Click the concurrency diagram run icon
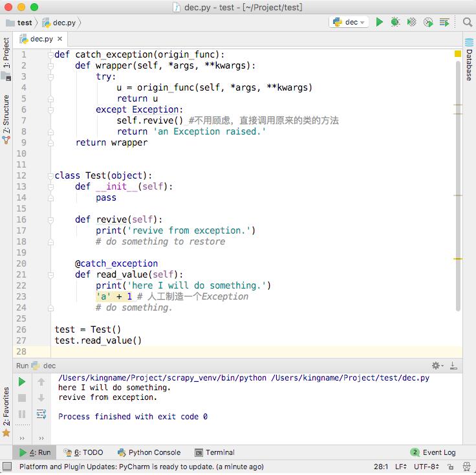The width and height of the screenshot is (476, 475). tap(444, 22)
